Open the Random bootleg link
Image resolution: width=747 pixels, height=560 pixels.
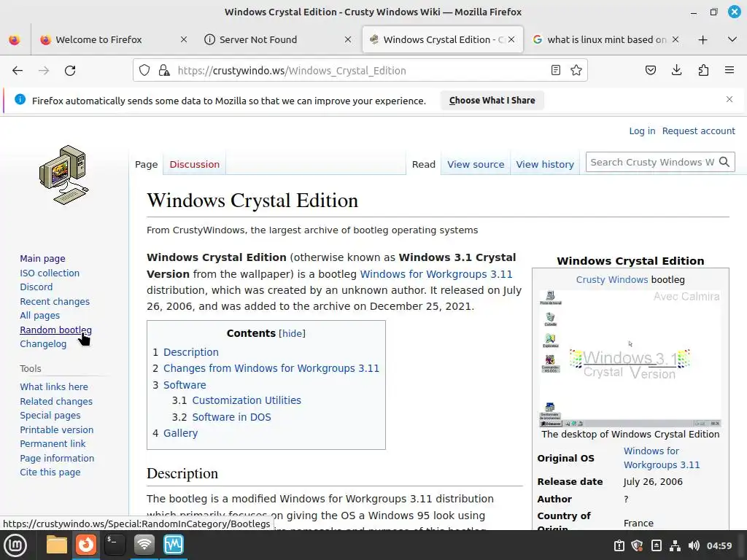55,330
